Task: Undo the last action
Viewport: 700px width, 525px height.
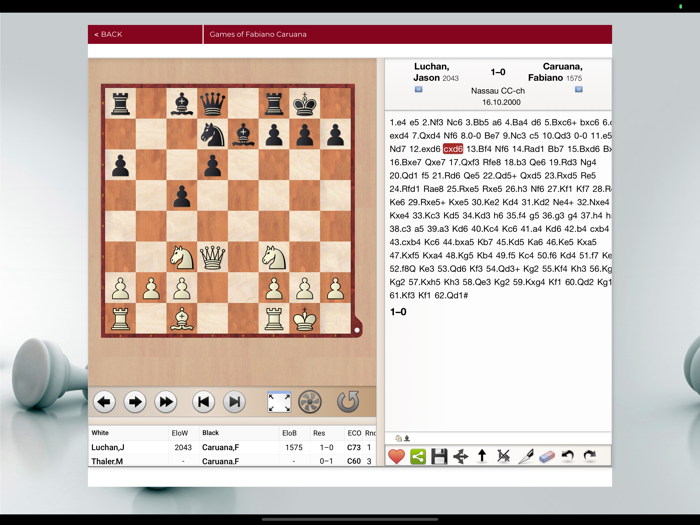Action: (x=567, y=456)
